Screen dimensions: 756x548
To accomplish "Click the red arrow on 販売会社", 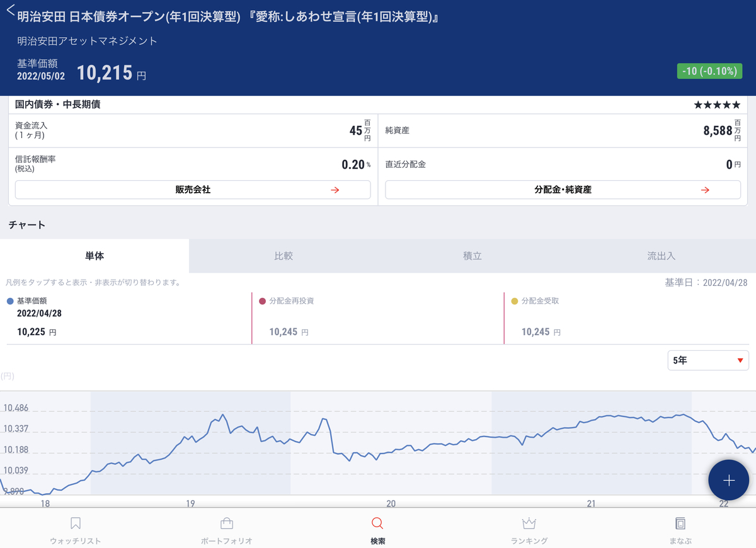I will (x=335, y=190).
